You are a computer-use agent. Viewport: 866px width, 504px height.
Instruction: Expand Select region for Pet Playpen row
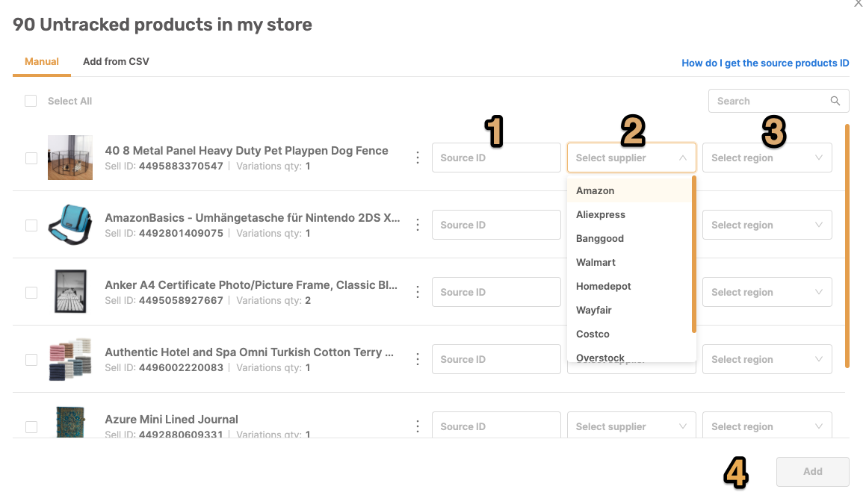[x=767, y=158]
